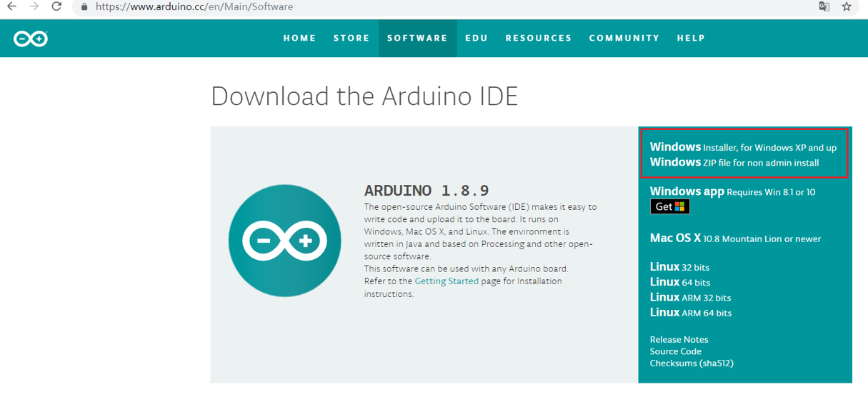Open the EDU navigation item

[x=477, y=39]
